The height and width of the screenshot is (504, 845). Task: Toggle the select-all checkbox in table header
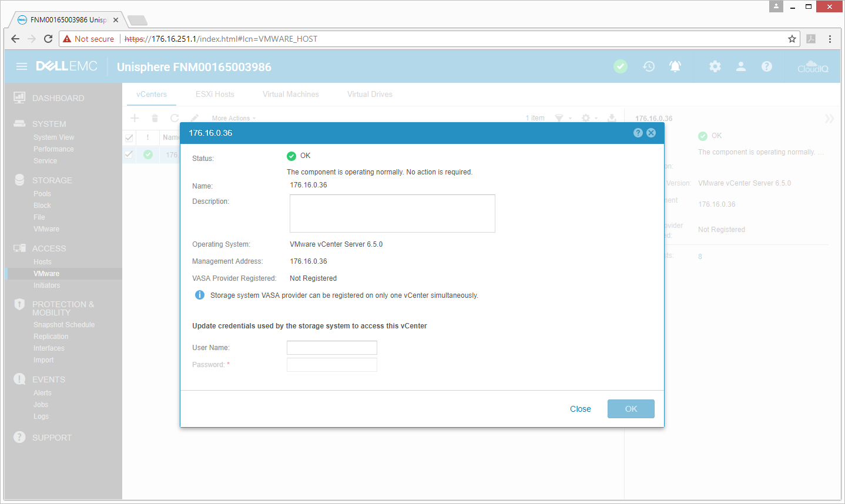[x=129, y=137]
